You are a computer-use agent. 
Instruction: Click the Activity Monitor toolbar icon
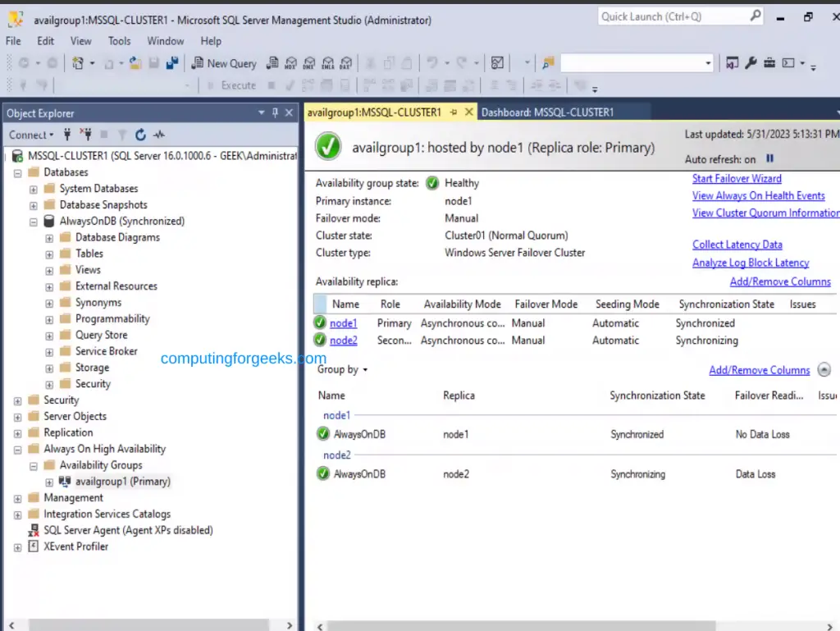tap(497, 63)
